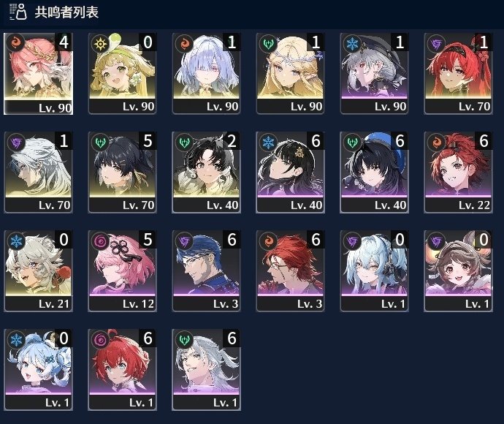The image size is (504, 424).
Task: Click the Havoc spiral icon on Lv. 12 card
Action: pos(100,241)
